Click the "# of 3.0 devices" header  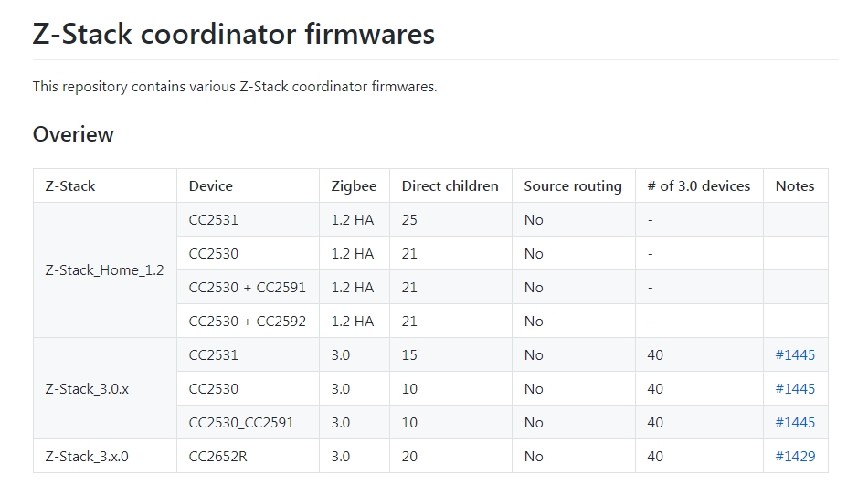[698, 185]
